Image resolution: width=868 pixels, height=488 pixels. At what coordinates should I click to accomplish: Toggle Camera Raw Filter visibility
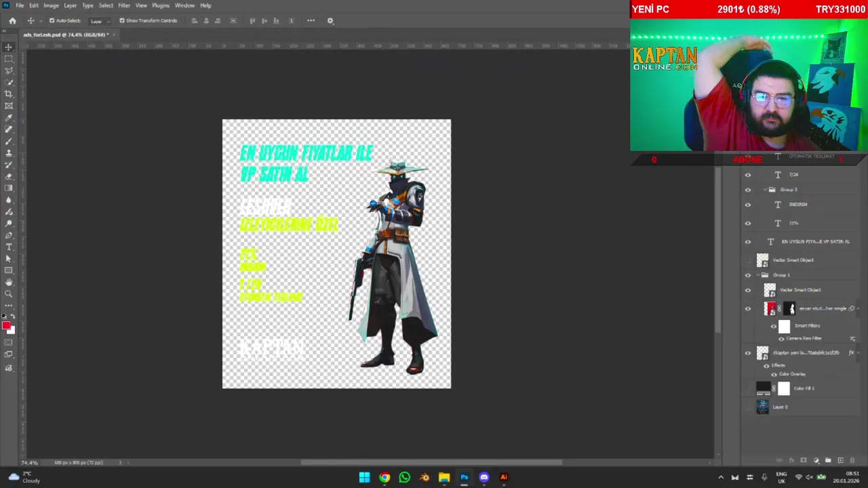pyautogui.click(x=781, y=338)
